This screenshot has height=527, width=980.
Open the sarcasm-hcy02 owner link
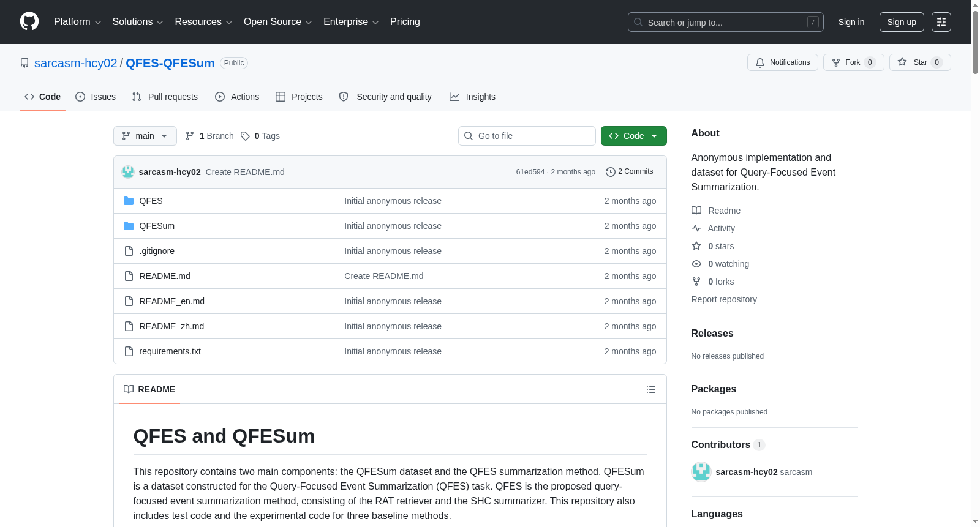[x=75, y=63]
